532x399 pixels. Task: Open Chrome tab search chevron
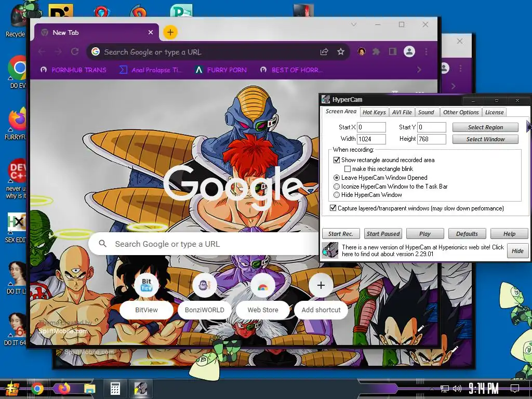coord(353,24)
